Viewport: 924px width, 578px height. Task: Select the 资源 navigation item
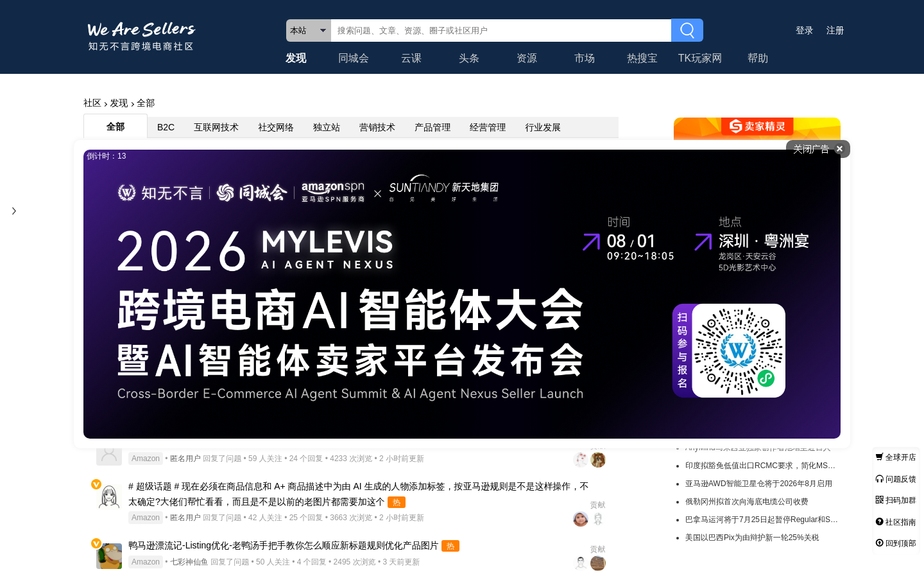(527, 58)
